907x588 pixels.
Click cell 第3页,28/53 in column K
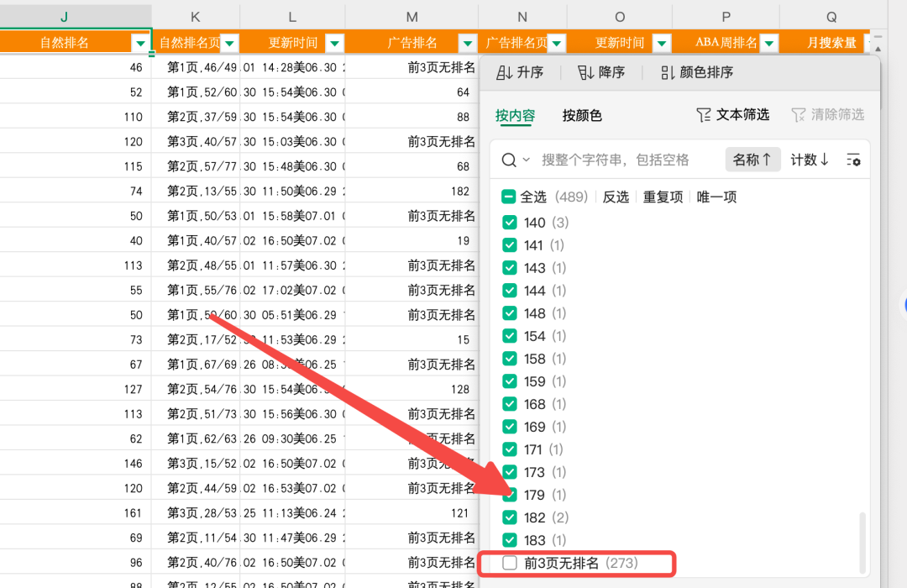[196, 512]
